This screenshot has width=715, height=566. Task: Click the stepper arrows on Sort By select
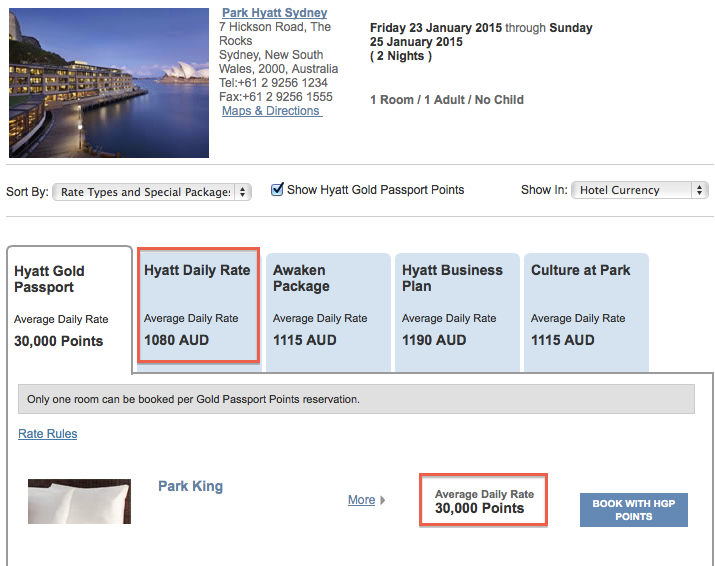(244, 192)
